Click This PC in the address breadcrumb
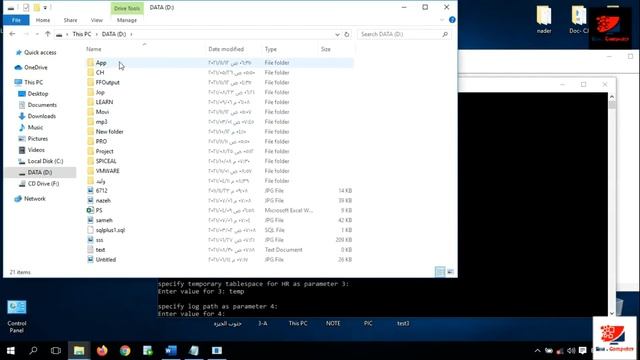Screen dimensions: 640x360 [82, 34]
